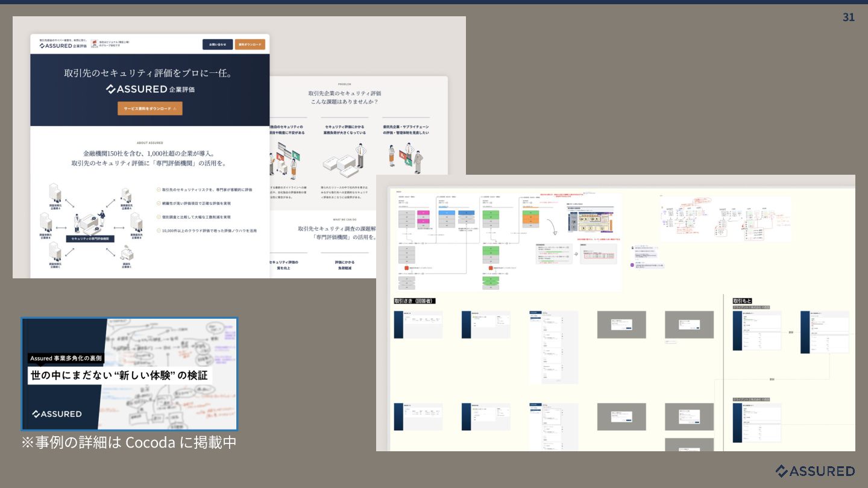Image resolution: width=868 pixels, height=488 pixels.
Task: Click the hero headline 取引先のセキュリティ評価をプロに一任。
Action: click(148, 73)
